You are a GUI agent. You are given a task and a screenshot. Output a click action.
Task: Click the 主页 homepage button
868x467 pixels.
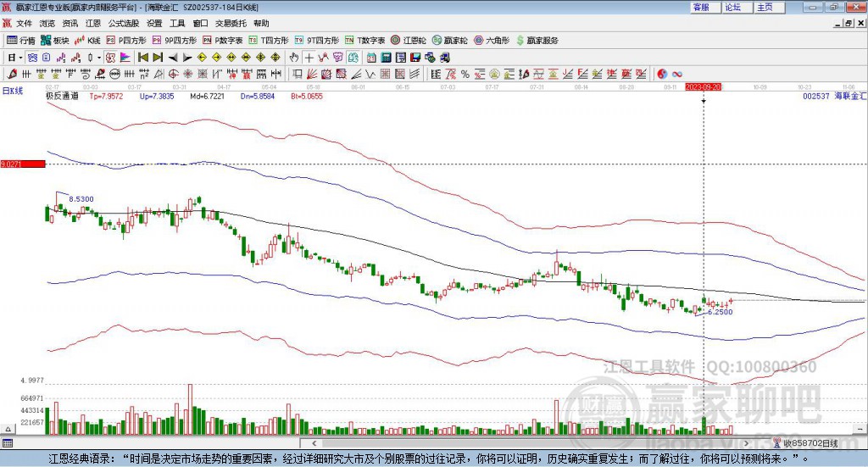click(x=768, y=7)
